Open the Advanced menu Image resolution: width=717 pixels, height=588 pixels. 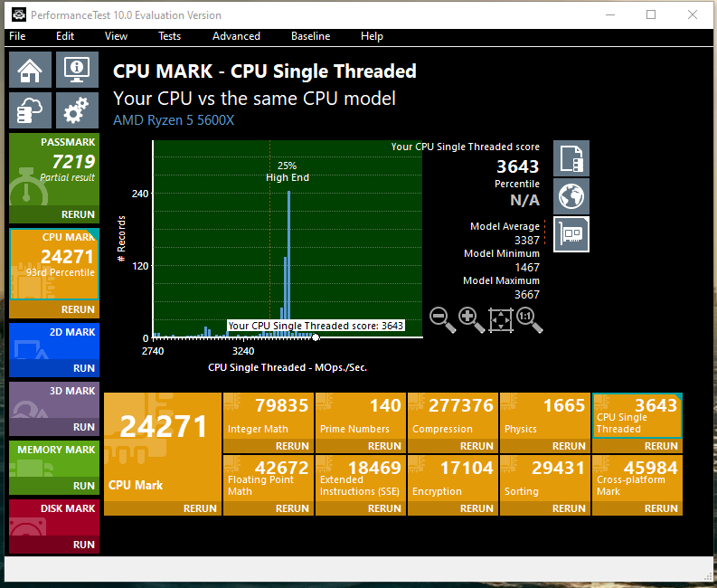(236, 36)
